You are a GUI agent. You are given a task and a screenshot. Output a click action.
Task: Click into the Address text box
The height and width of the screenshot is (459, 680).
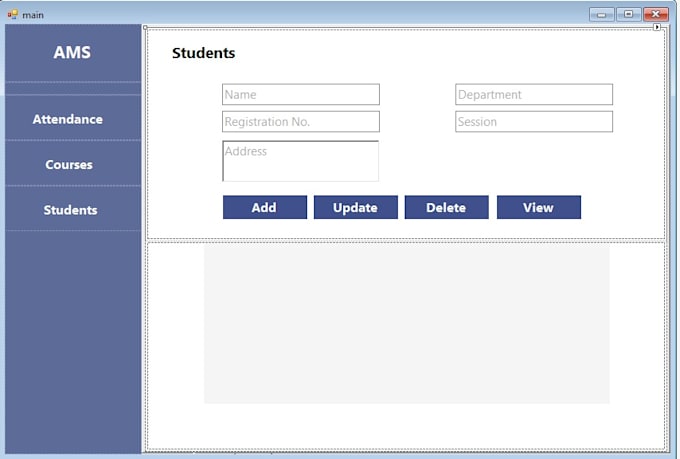pyautogui.click(x=301, y=161)
